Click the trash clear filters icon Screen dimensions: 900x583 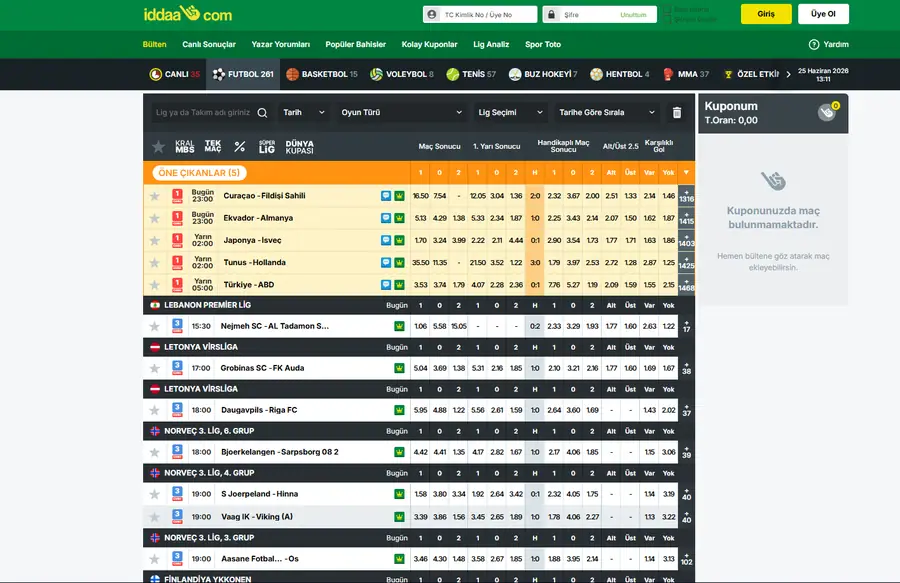(x=677, y=112)
